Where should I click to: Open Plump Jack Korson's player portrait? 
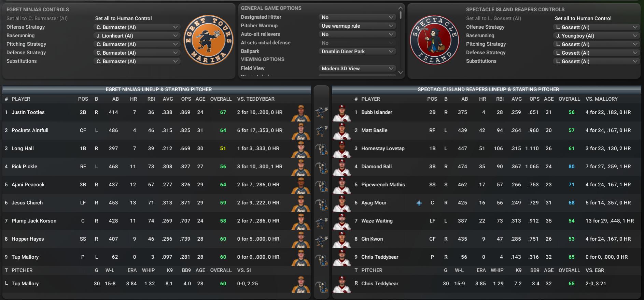click(x=301, y=221)
